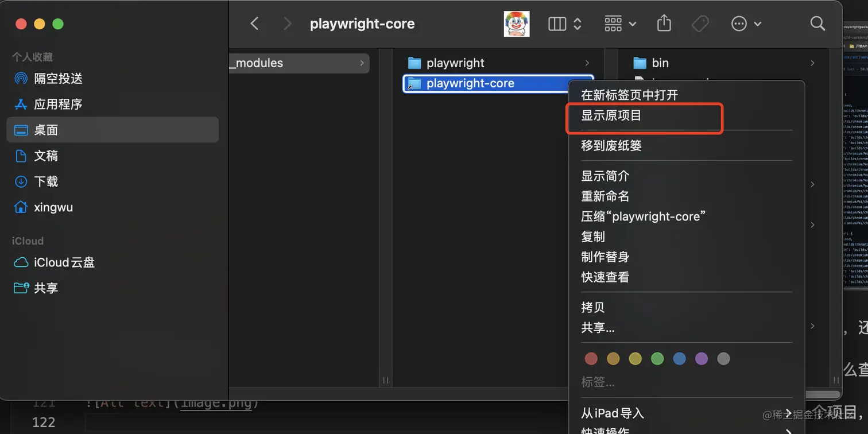This screenshot has height=434, width=868.
Task: Open 从iPad导入 submenu
Action: (687, 413)
